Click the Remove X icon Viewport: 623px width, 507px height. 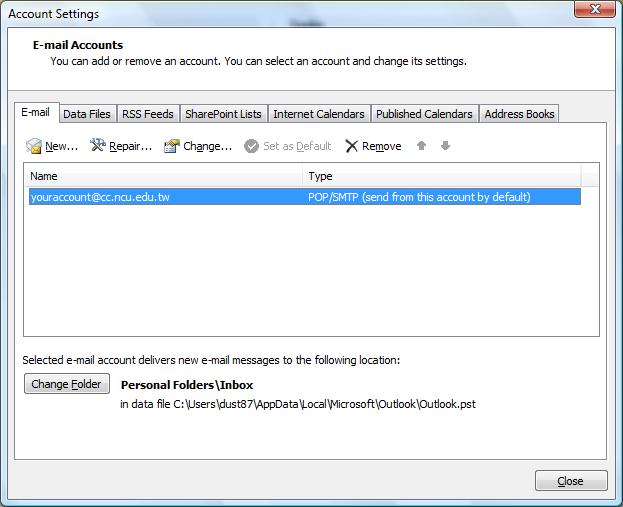click(x=352, y=146)
